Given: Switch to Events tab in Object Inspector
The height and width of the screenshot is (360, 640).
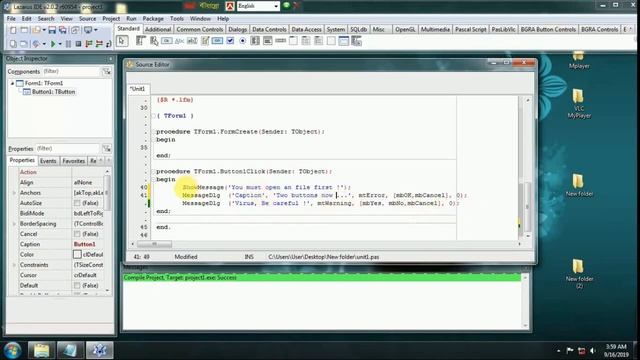Looking at the screenshot, I should pyautogui.click(x=48, y=161).
